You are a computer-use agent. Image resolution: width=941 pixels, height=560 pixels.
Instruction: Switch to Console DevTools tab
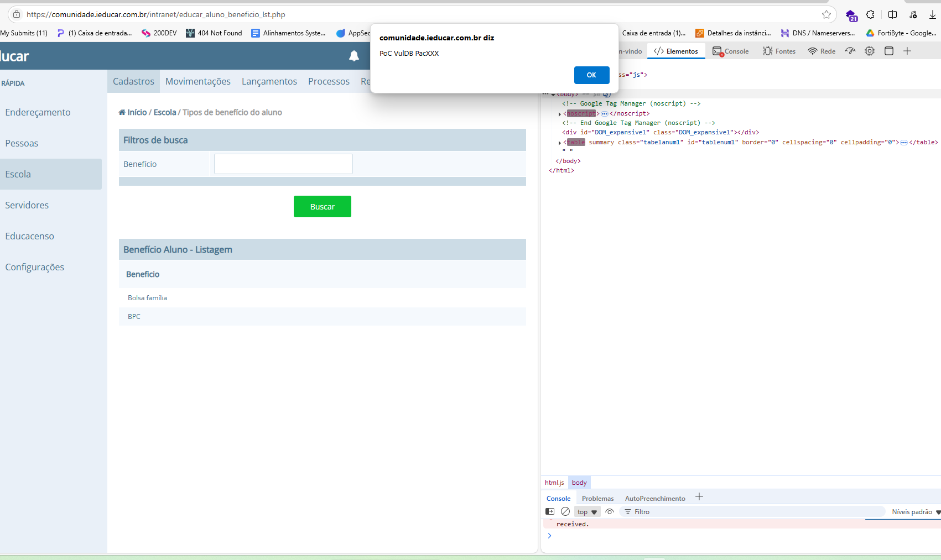coord(731,51)
